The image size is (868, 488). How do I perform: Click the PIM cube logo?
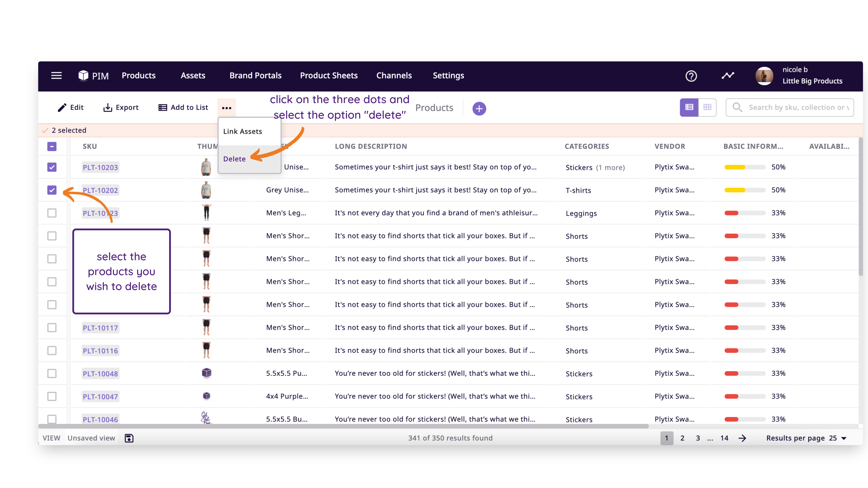(x=83, y=75)
